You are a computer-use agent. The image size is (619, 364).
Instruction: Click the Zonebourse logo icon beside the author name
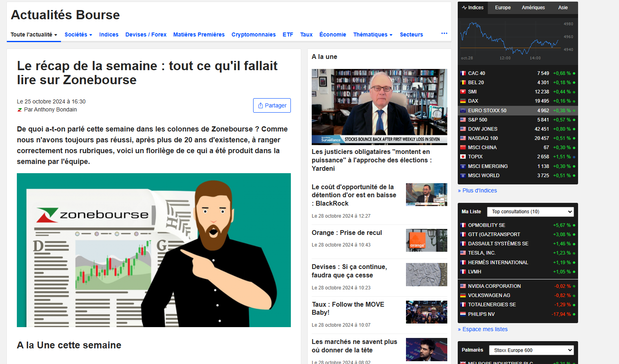[x=20, y=110]
